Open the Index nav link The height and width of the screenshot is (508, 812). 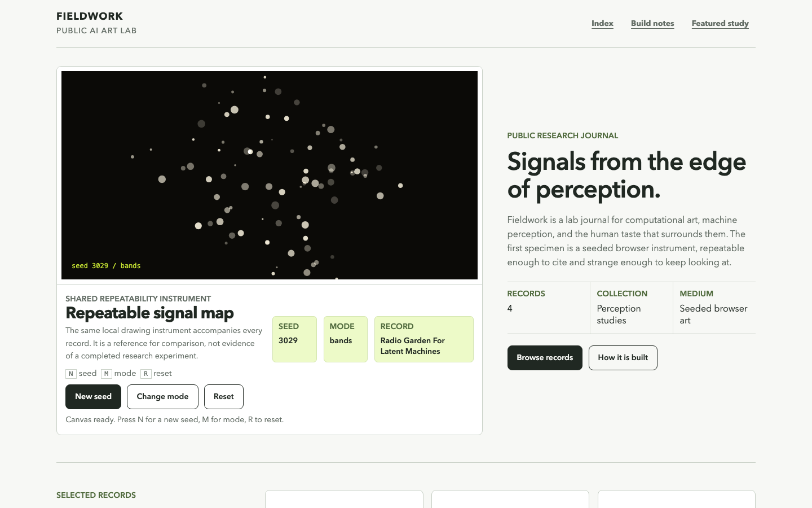coord(602,23)
